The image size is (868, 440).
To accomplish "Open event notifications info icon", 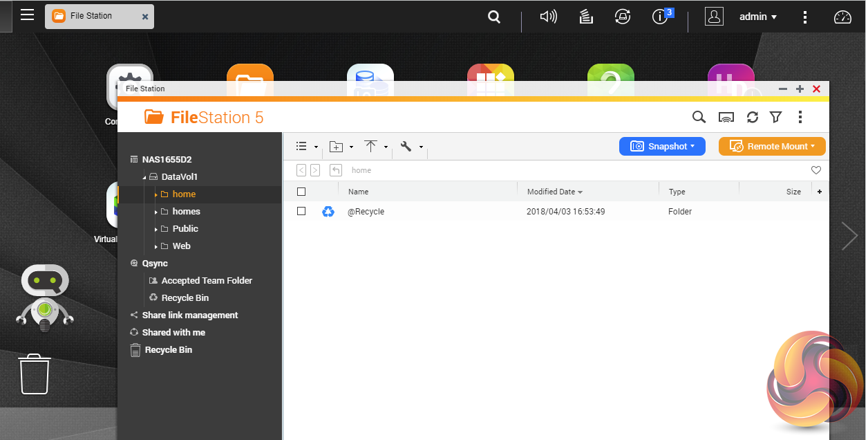I will pyautogui.click(x=660, y=17).
